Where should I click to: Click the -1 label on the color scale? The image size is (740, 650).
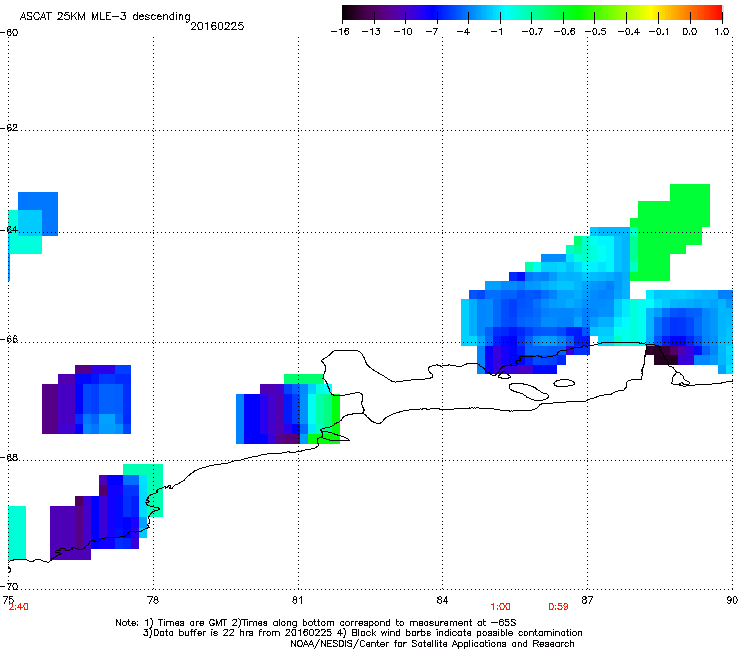tap(496, 32)
